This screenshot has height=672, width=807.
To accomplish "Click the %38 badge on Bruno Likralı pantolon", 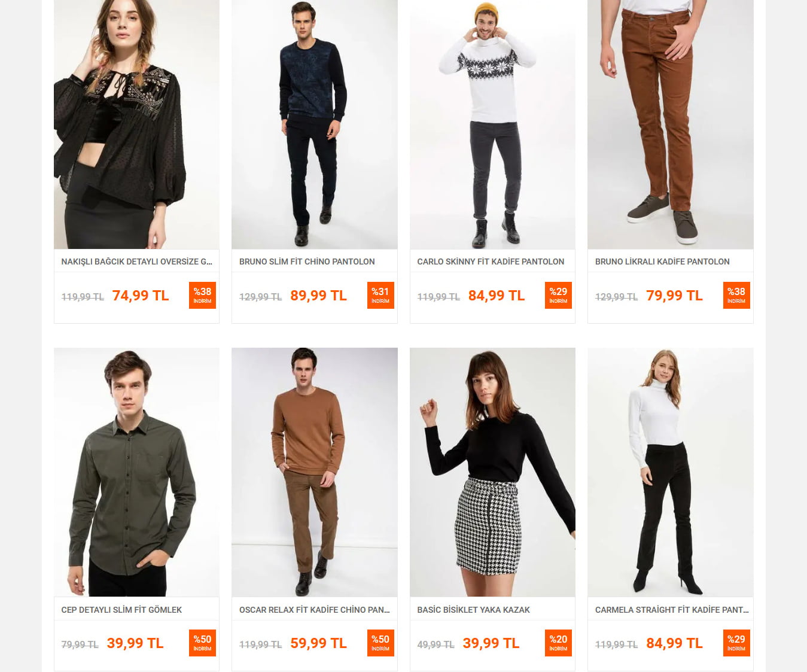I will pos(736,295).
